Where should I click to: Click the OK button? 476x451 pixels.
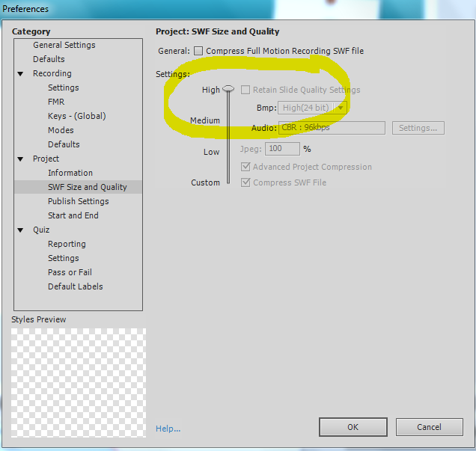[353, 427]
